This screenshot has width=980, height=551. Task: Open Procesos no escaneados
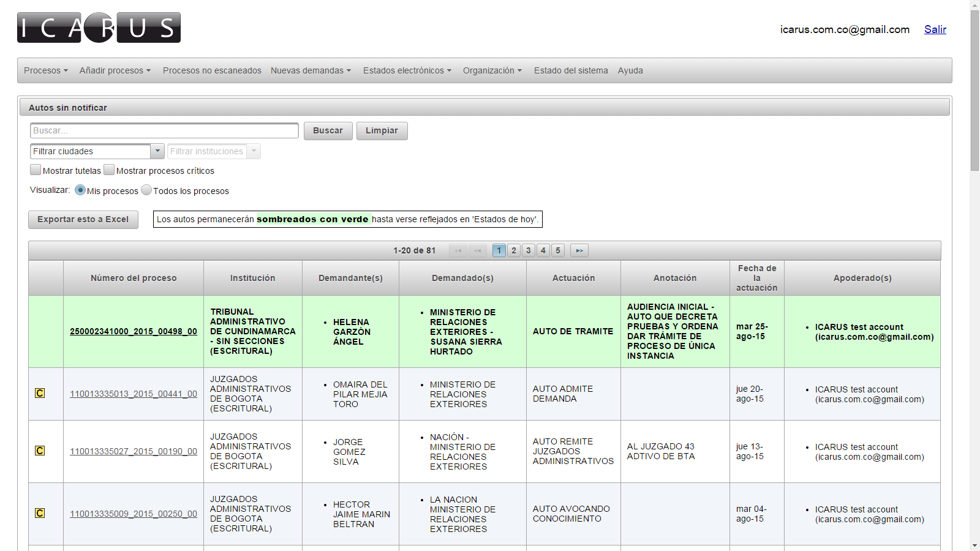pyautogui.click(x=212, y=70)
